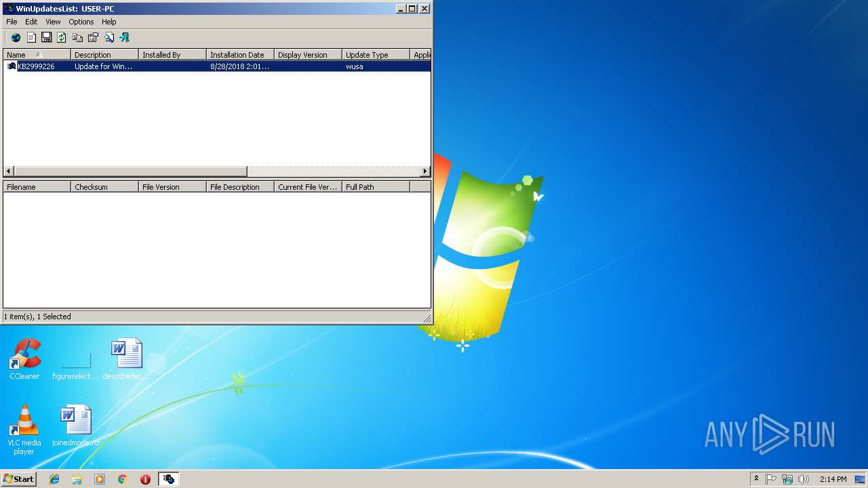The height and width of the screenshot is (488, 868).
Task: Click the horizontal scrollbar thumb
Action: click(131, 171)
